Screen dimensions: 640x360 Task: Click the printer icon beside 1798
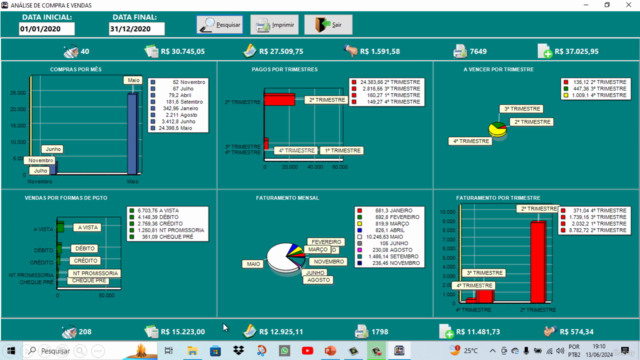click(362, 331)
